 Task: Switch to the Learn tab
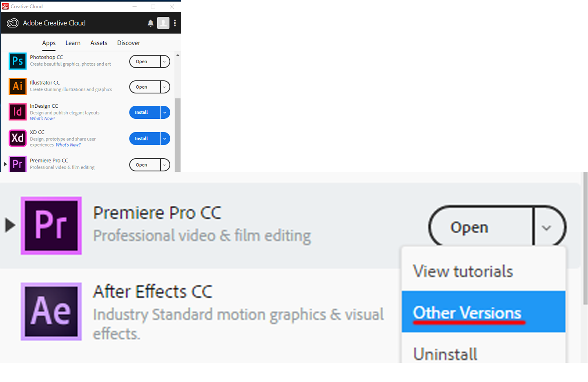point(73,43)
